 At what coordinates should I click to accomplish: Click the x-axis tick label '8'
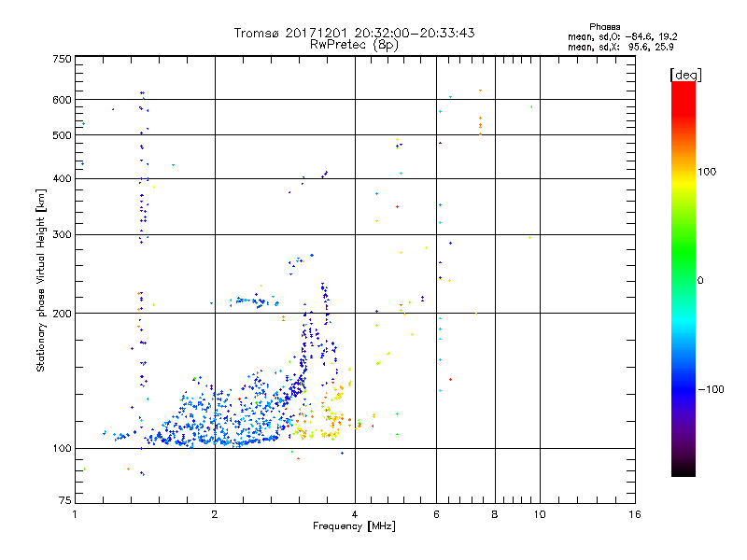(495, 514)
